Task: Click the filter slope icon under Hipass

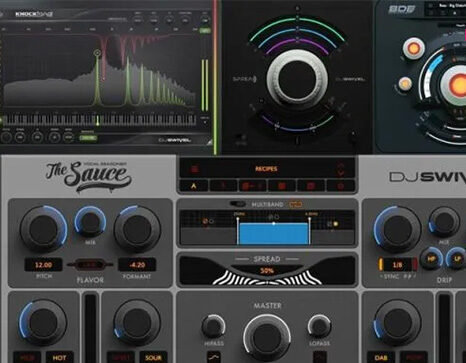Action: pyautogui.click(x=214, y=357)
